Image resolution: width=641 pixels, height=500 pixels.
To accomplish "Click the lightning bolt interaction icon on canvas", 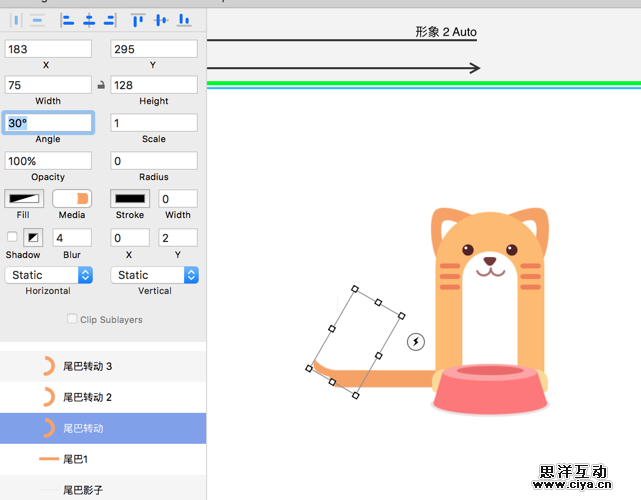I will 417,342.
